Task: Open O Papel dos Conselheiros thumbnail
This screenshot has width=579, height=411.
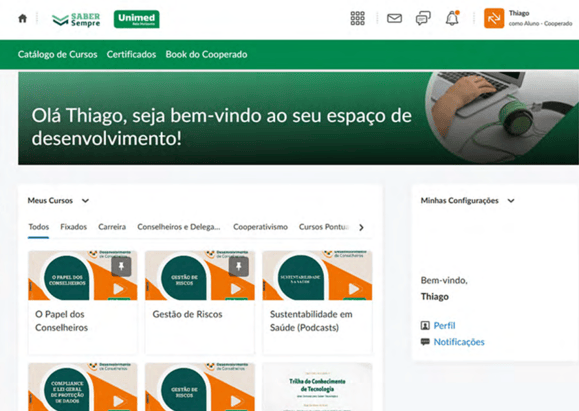Action: click(x=83, y=275)
